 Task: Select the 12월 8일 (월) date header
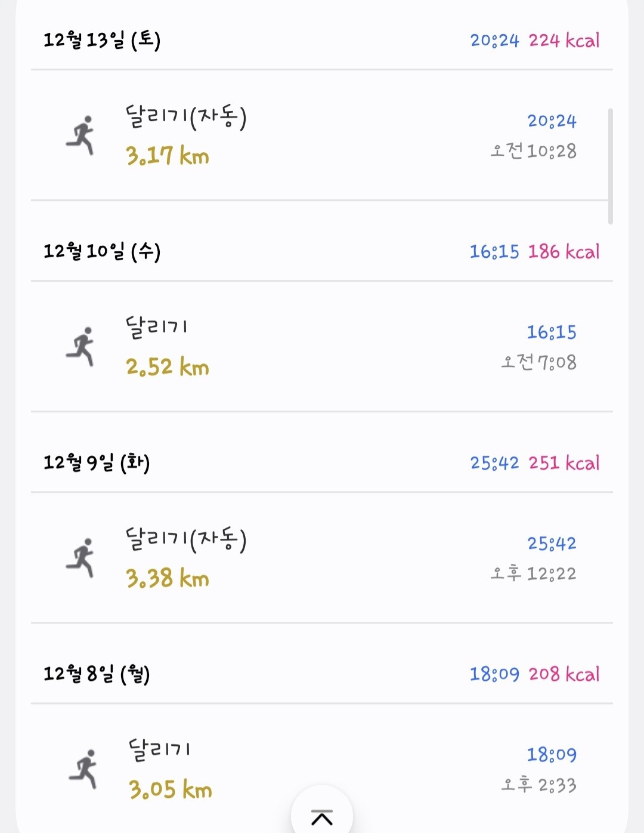pyautogui.click(x=97, y=674)
